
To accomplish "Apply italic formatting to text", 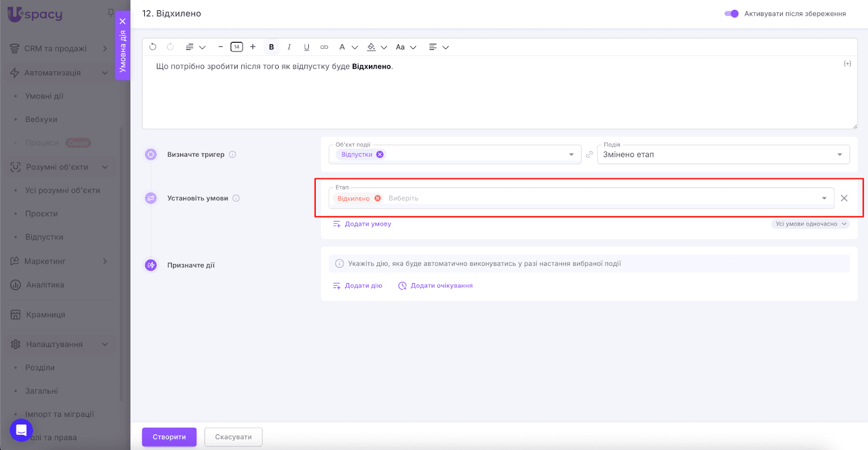I will (x=289, y=47).
